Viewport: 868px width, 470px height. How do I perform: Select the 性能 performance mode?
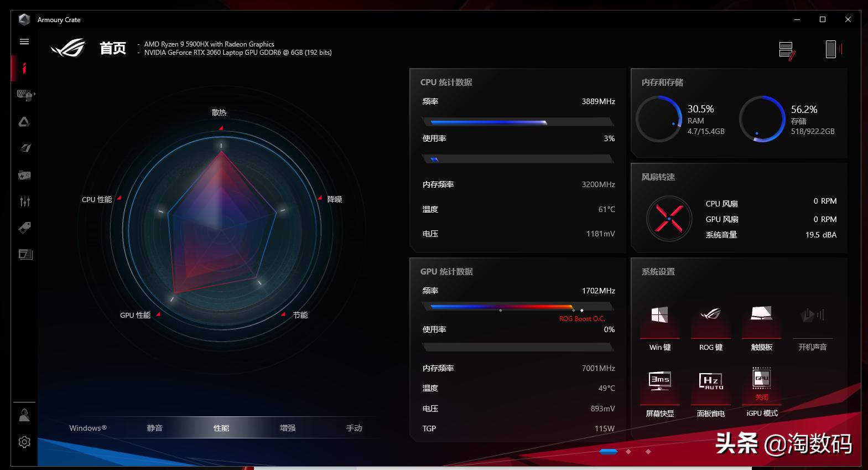point(221,428)
